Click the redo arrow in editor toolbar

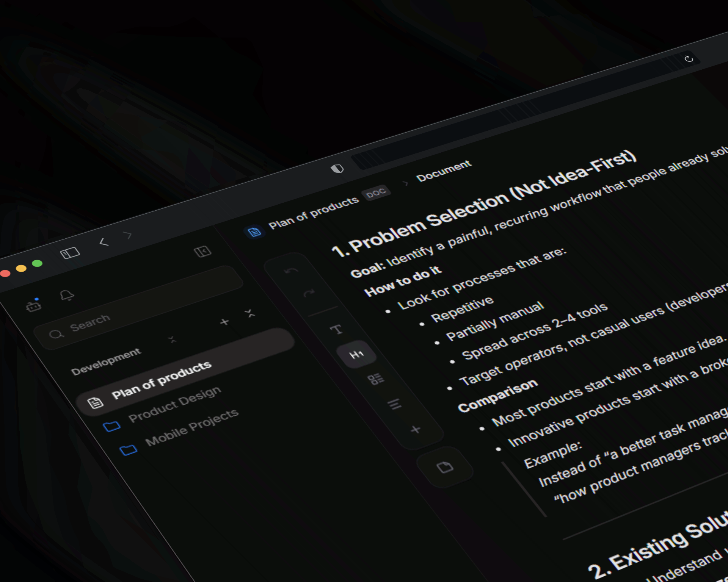[x=309, y=293]
